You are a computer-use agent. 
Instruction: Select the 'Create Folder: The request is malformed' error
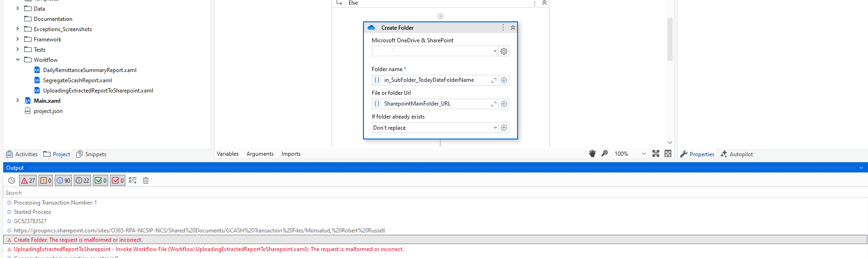[x=435, y=240]
